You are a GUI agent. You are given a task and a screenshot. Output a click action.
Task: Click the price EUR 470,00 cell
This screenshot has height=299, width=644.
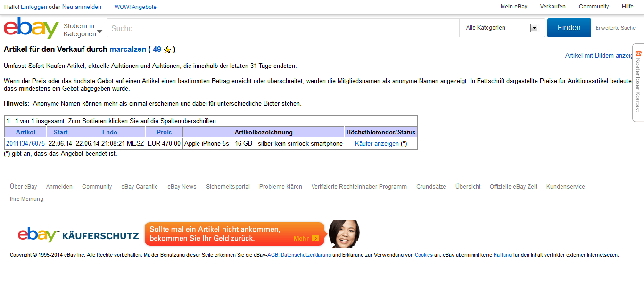(164, 143)
